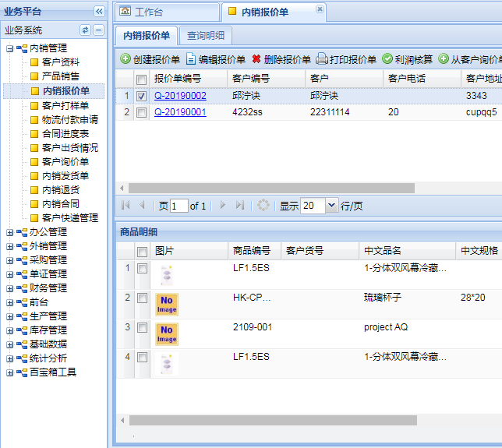Click the 创建报价单 create quotation icon
The image size is (502, 448).
click(125, 59)
